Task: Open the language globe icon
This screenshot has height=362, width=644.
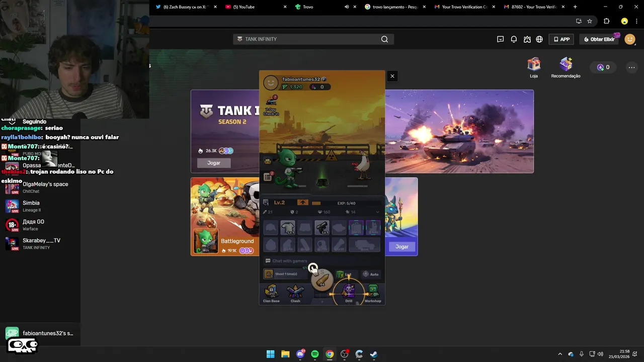Action: 539,39
